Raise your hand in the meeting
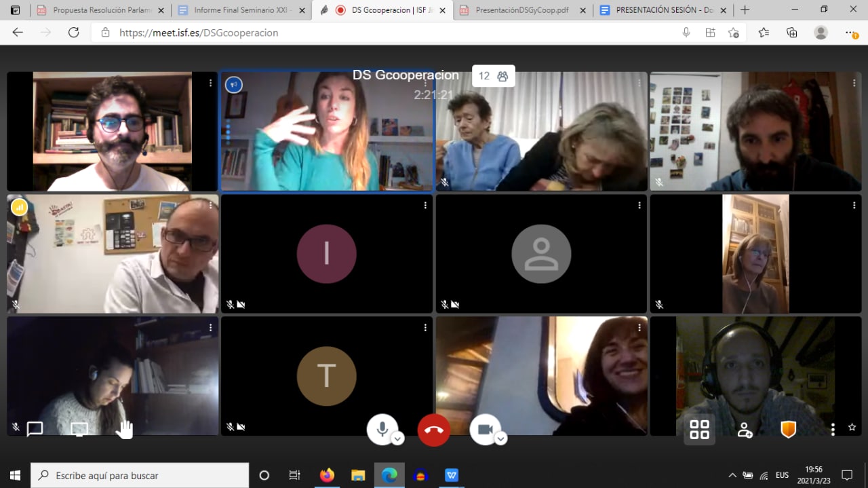The height and width of the screenshot is (488, 868). point(124,429)
